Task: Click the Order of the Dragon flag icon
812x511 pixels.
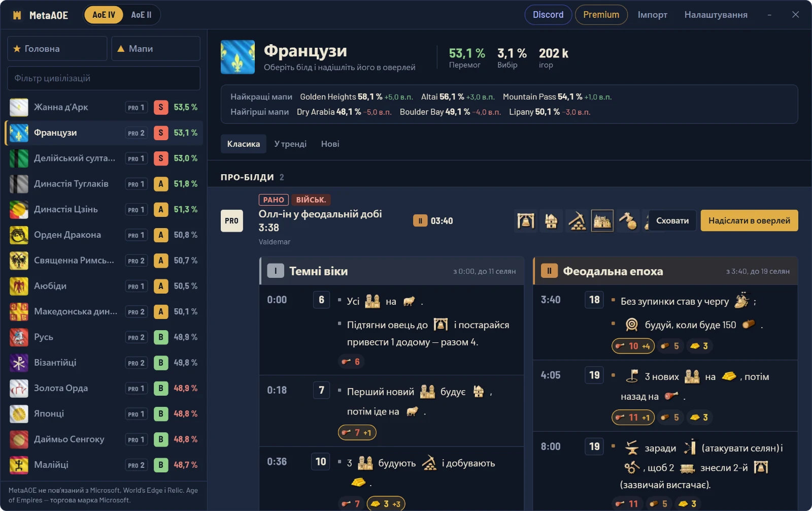Action: [x=19, y=235]
